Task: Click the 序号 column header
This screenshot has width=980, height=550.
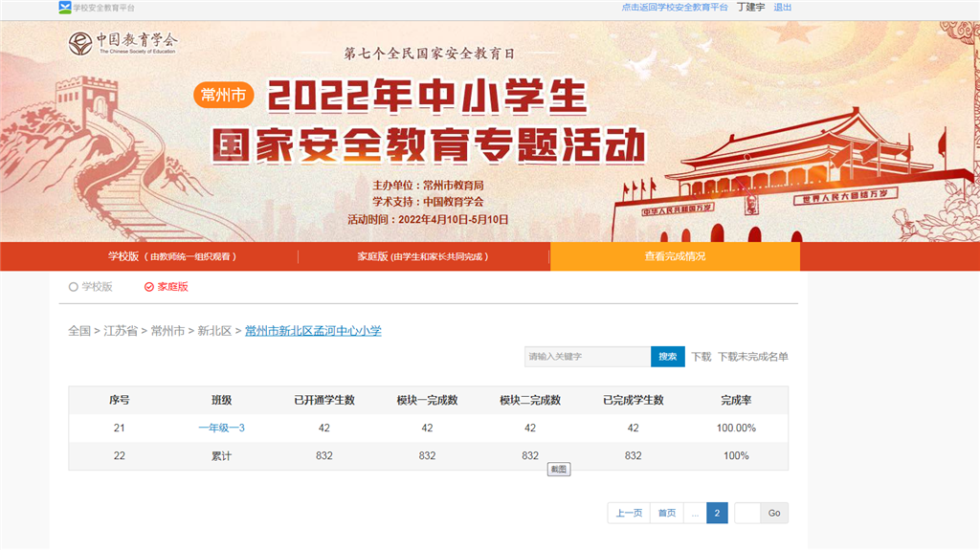Action: click(x=120, y=400)
